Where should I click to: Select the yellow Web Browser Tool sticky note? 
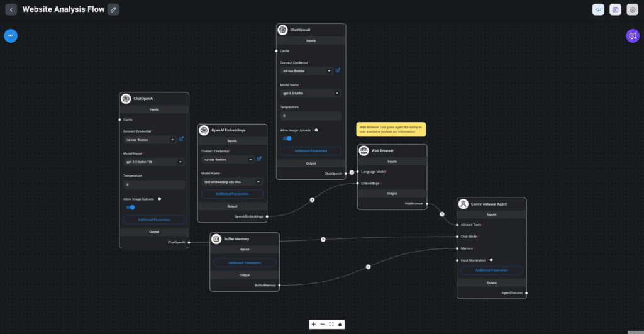391,130
